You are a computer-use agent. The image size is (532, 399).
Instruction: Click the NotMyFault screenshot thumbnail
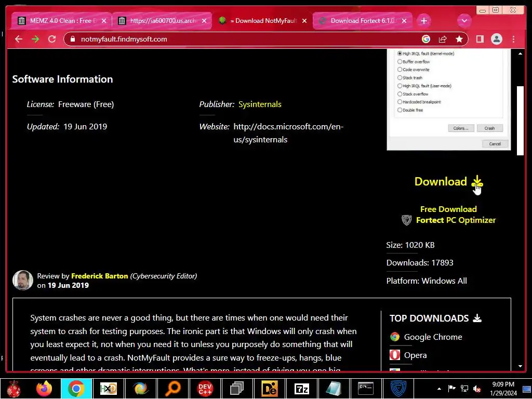click(x=448, y=100)
